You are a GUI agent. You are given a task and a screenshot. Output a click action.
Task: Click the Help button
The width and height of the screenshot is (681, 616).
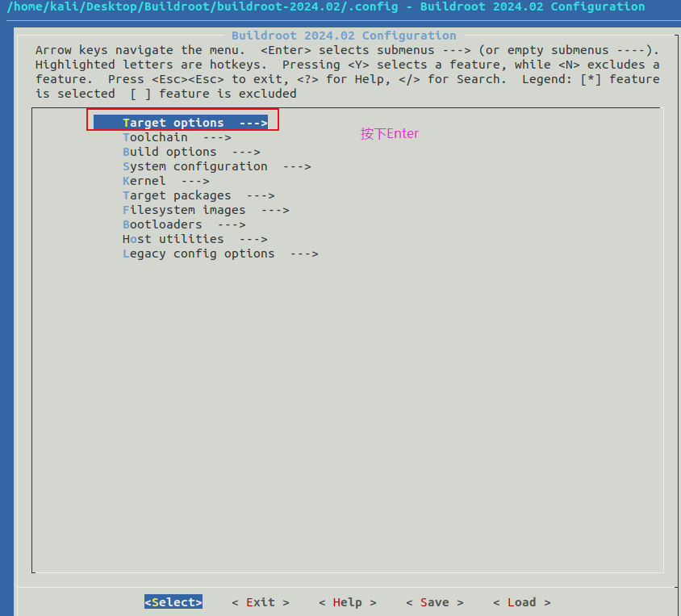[x=348, y=602]
